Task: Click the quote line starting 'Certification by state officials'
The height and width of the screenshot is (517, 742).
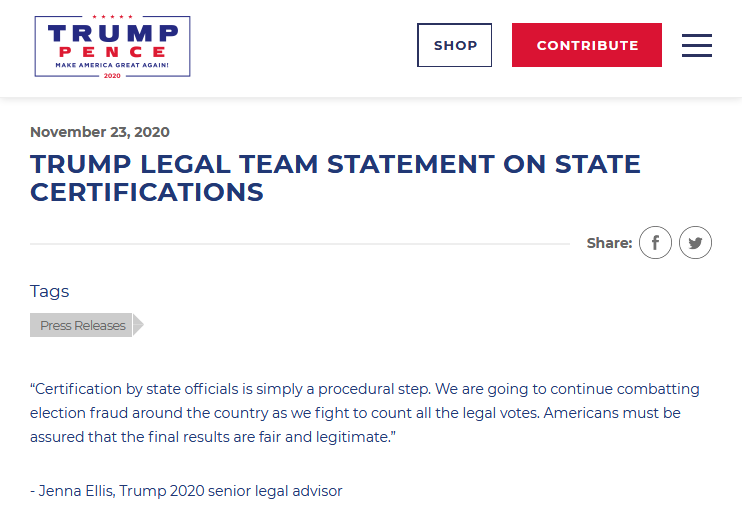Action: [x=365, y=389]
